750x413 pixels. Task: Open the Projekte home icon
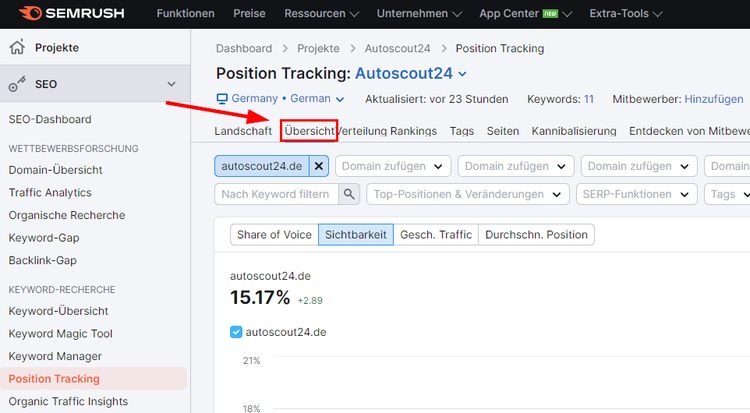[x=17, y=47]
